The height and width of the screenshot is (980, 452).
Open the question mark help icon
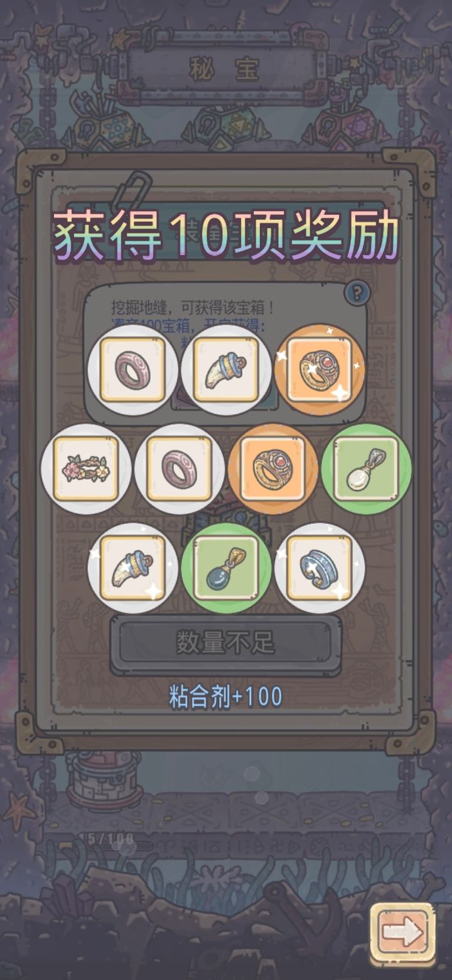point(357,292)
